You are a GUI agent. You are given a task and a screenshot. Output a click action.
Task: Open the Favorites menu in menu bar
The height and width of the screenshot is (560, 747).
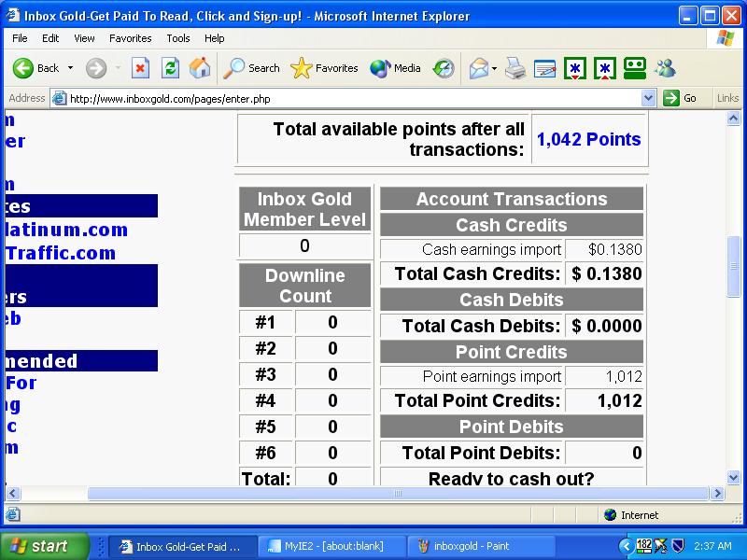[x=130, y=38]
